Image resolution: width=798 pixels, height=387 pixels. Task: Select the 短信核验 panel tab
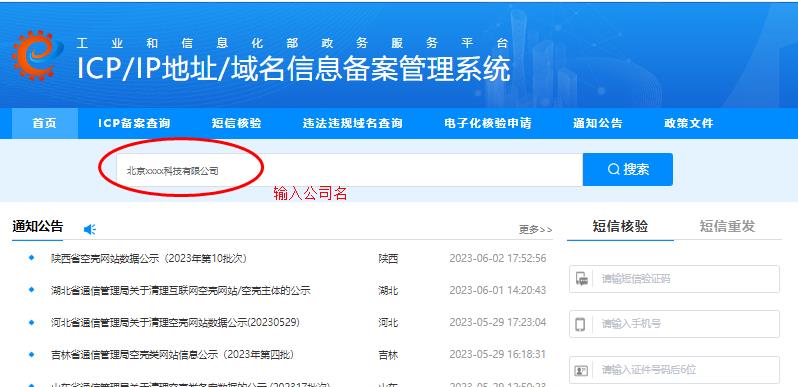coord(620,227)
